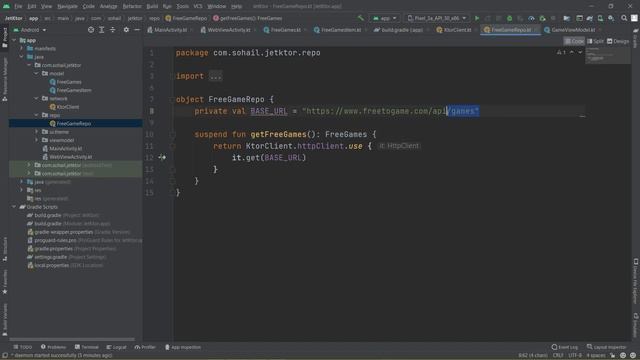Viewport: 640px width, 360px height.
Task: Expand the viewmodel package
Action: (37, 140)
